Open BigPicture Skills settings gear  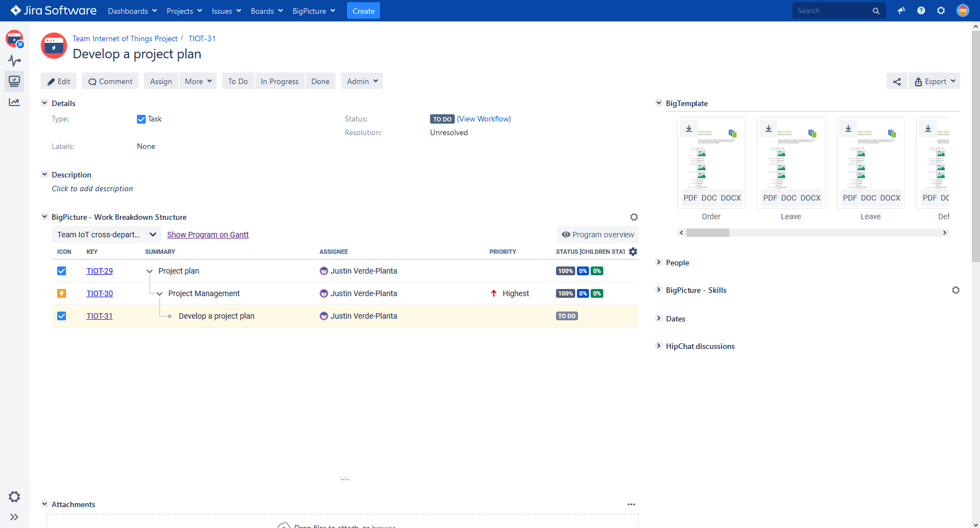pos(956,290)
